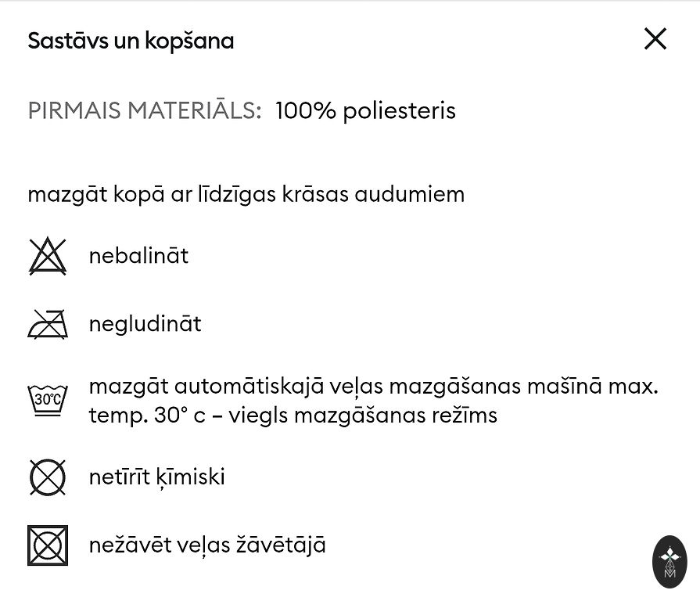This screenshot has width=700, height=601.
Task: Select the PIRMAIS MATERIĀLS label
Action: (x=144, y=110)
